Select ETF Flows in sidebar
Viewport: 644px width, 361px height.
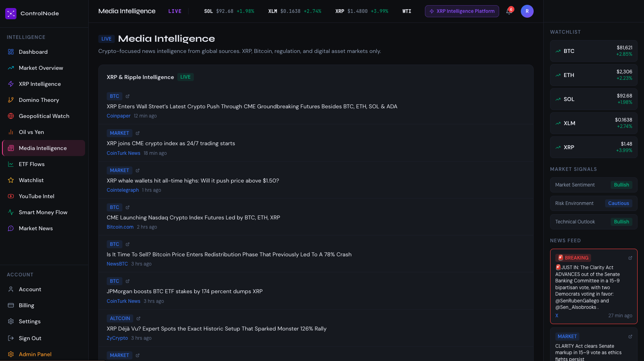coord(43,164)
